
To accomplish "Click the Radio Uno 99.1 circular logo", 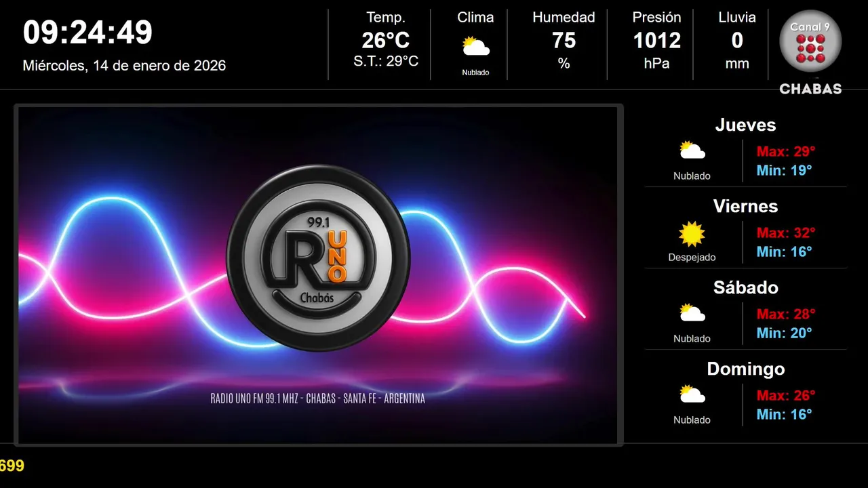I will pos(318,258).
